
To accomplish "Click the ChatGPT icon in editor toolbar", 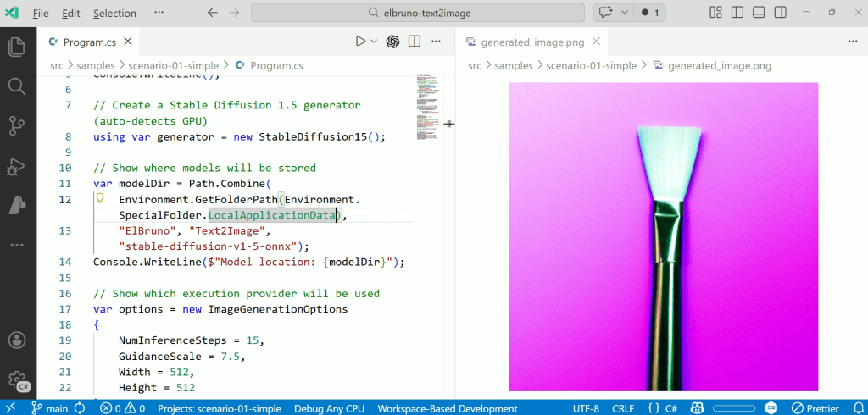I will click(392, 41).
